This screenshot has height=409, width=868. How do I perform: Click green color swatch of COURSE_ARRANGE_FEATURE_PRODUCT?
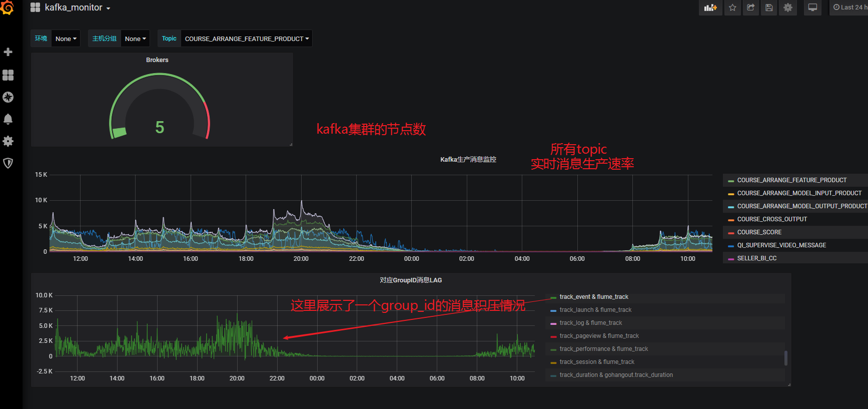pyautogui.click(x=731, y=181)
